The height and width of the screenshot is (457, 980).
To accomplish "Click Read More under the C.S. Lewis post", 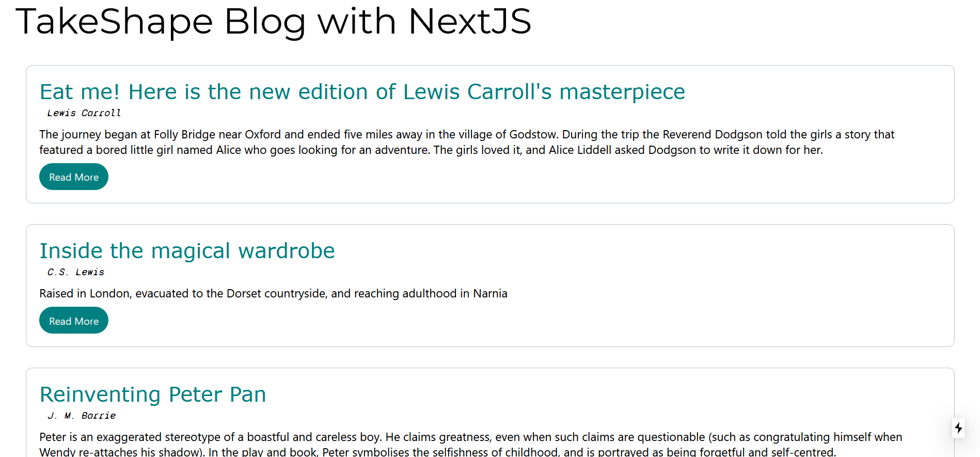I will coord(74,320).
